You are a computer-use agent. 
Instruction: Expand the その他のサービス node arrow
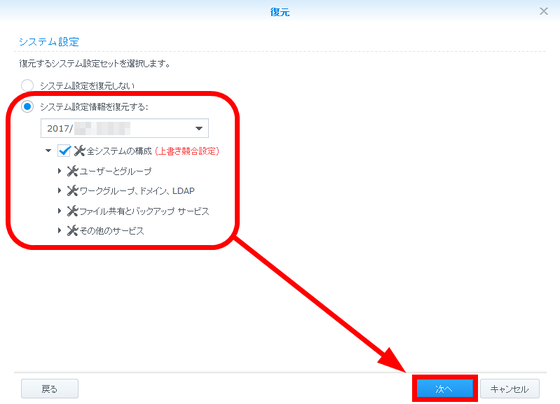(x=59, y=230)
